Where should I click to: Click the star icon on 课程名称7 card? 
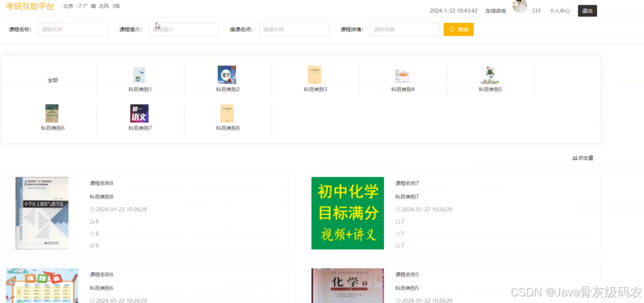tap(399, 233)
